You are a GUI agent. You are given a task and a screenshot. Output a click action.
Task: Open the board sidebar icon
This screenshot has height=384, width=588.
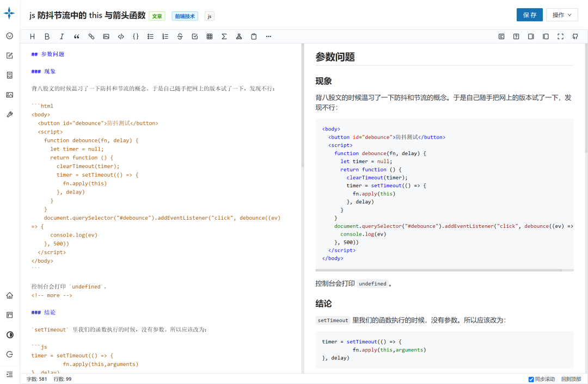coord(10,315)
